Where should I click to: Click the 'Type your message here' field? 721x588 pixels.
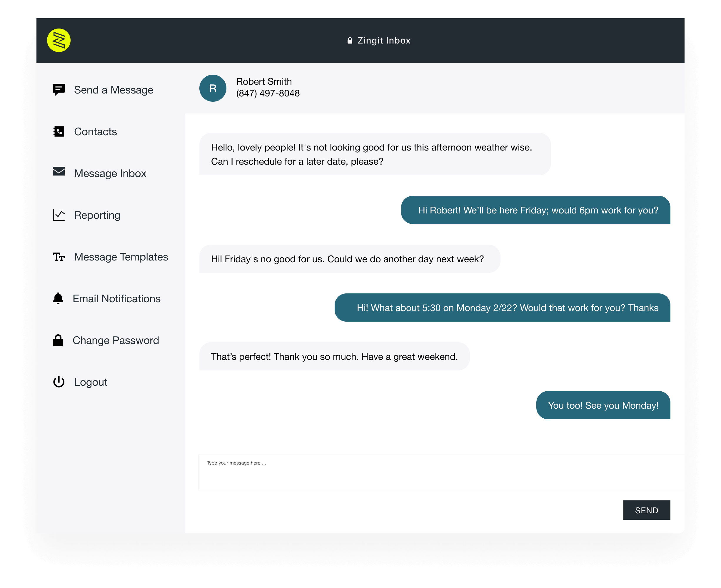click(x=440, y=472)
